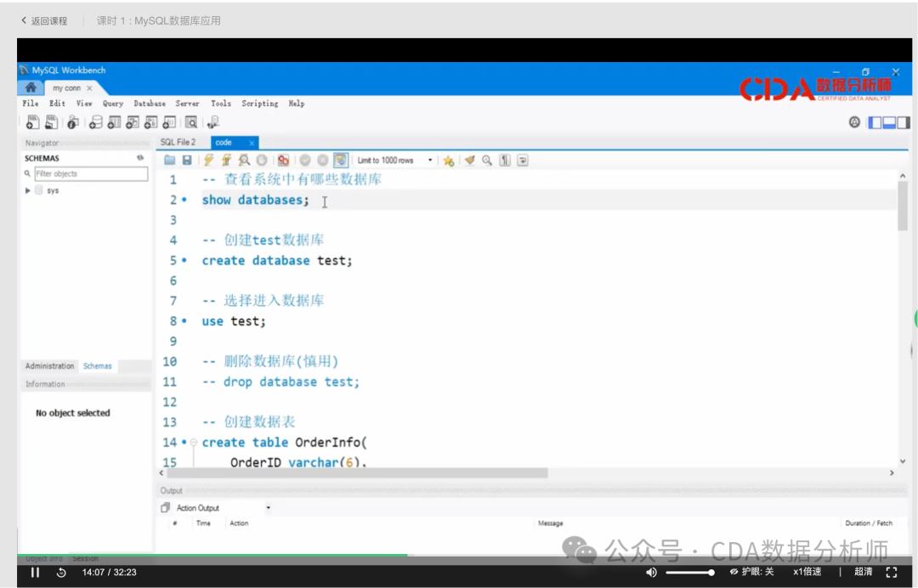This screenshot has height=588, width=918.
Task: Click the commit checkmark icon
Action: [305, 160]
